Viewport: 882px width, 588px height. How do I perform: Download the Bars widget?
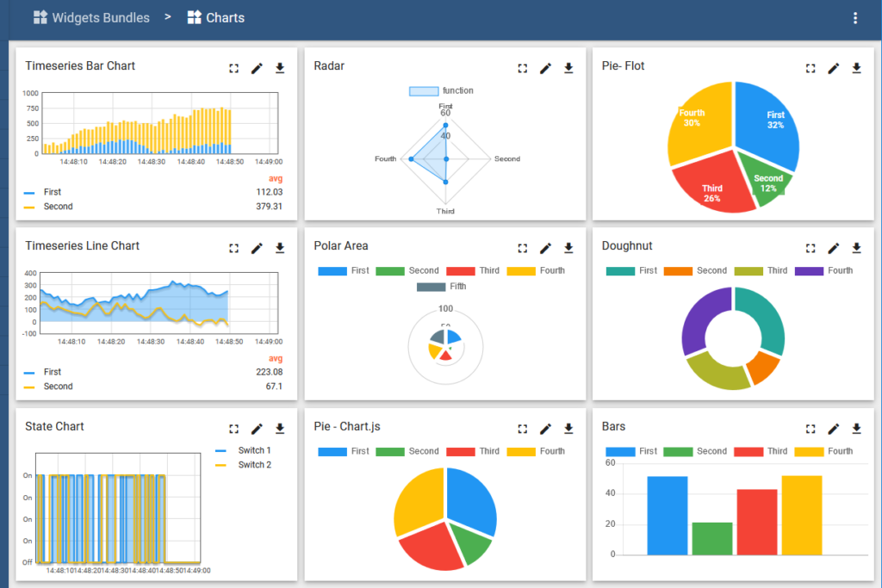point(856,429)
